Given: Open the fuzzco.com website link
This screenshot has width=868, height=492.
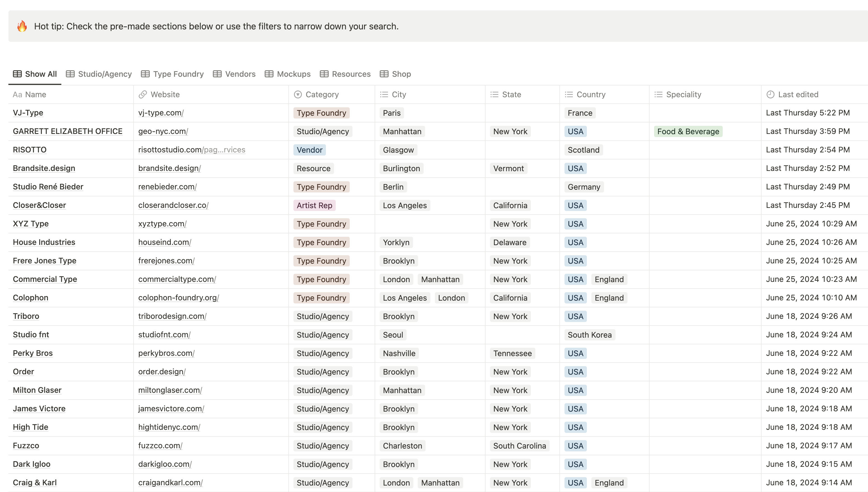Looking at the screenshot, I should (x=160, y=446).
